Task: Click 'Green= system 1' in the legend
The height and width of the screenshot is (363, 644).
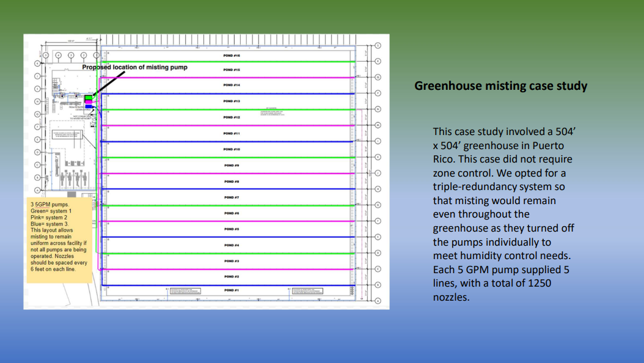Action: (51, 211)
